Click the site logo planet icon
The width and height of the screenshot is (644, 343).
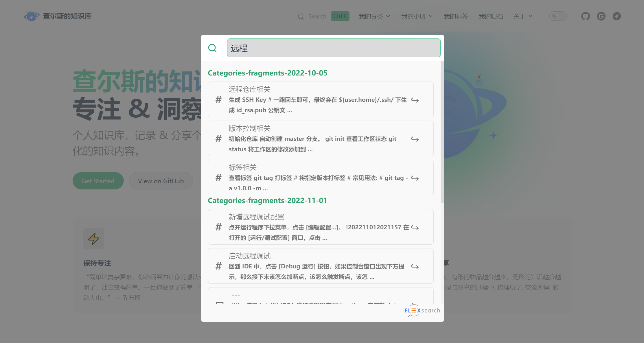pyautogui.click(x=32, y=16)
